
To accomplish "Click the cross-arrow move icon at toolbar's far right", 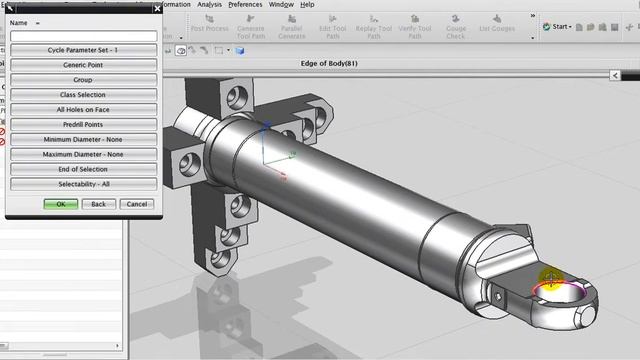I will click(629, 27).
